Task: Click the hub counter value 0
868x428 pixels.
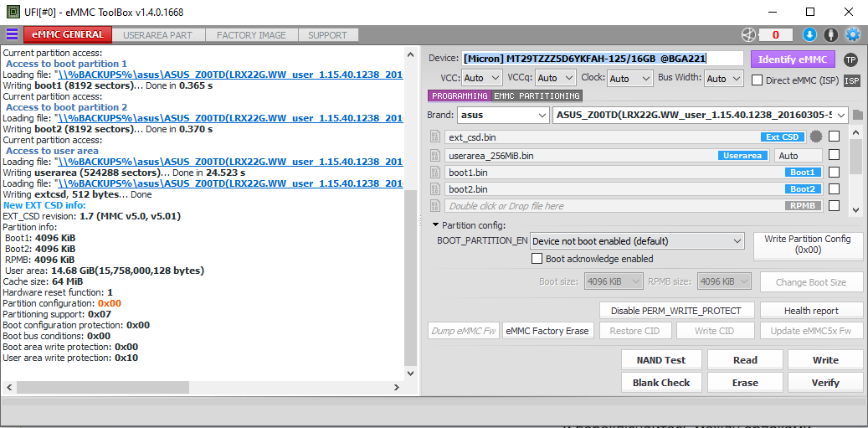Action: [x=775, y=35]
